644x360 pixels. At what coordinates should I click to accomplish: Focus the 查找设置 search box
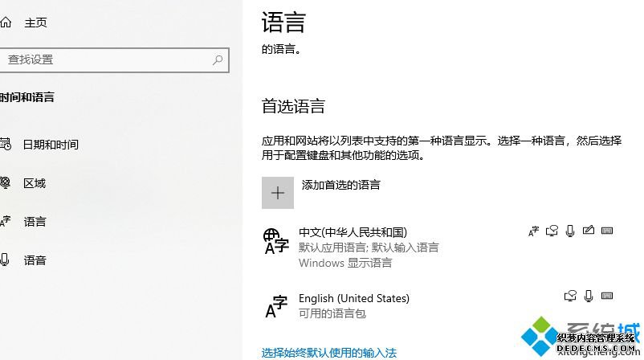114,60
